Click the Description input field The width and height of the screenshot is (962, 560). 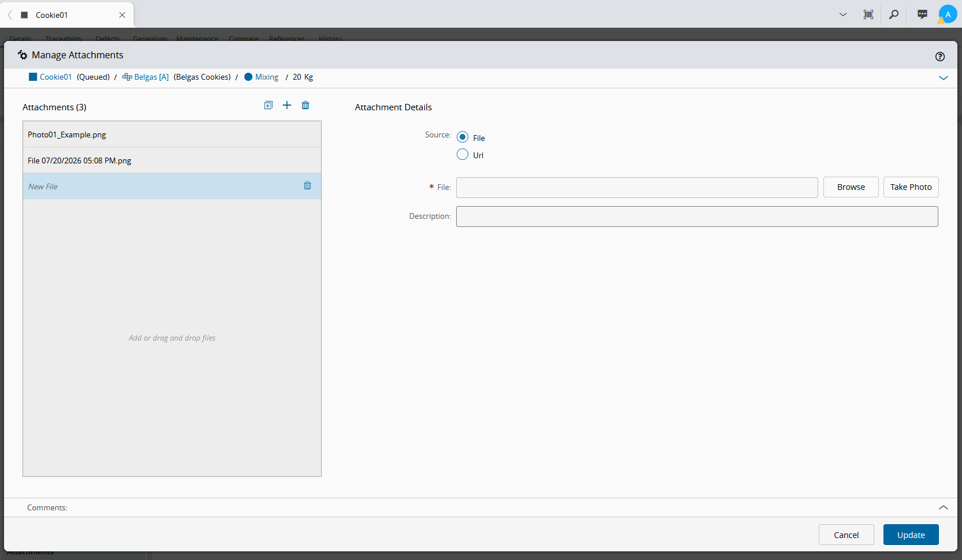click(697, 216)
